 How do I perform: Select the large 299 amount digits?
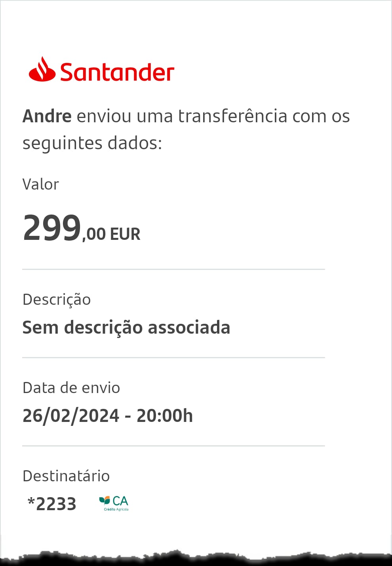52,228
